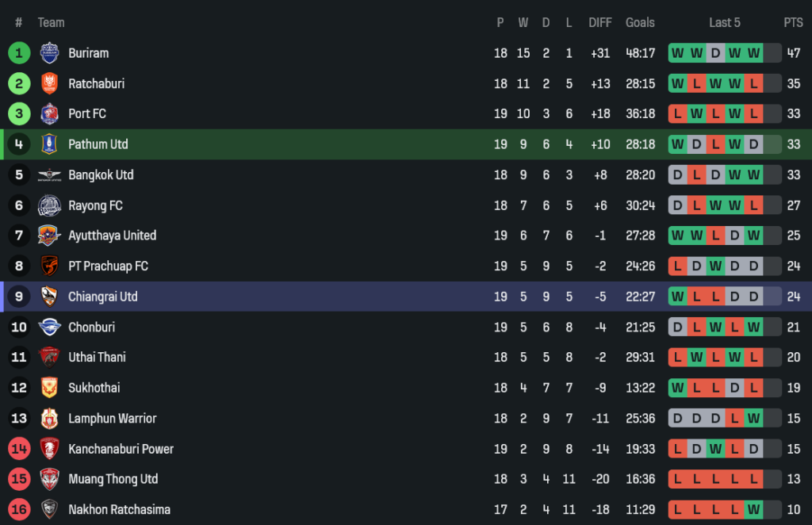
Task: Sort table by PTS column header
Action: tap(793, 22)
